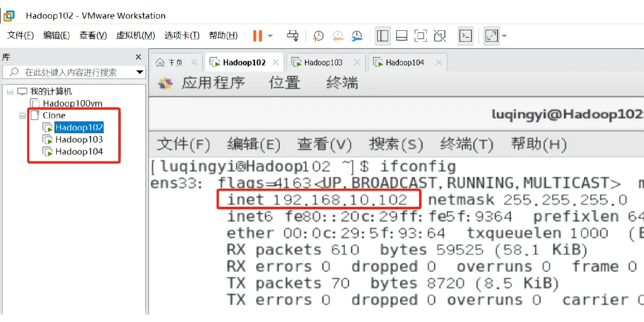644x322 pixels.
Task: Close the Hadoop102 tab
Action: 275,62
